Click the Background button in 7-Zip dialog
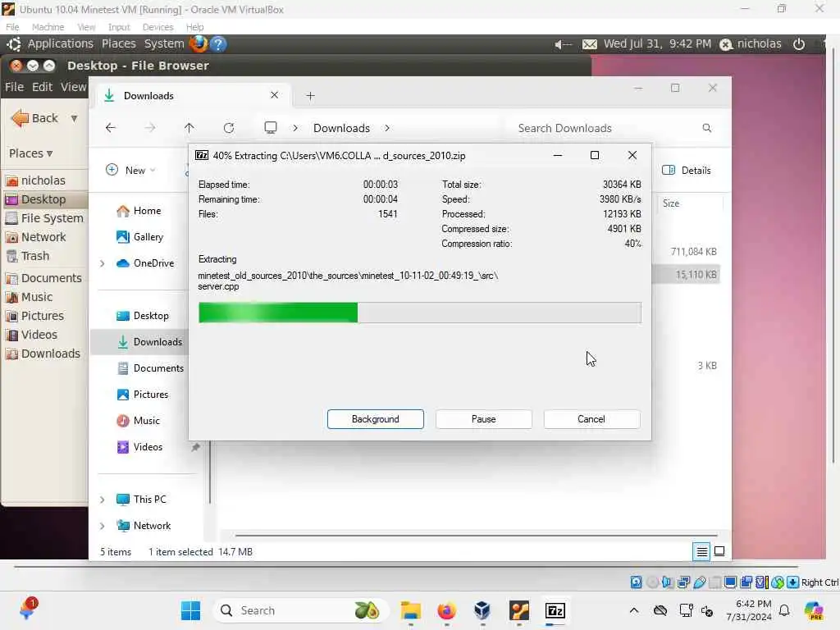840x630 pixels. tap(375, 419)
